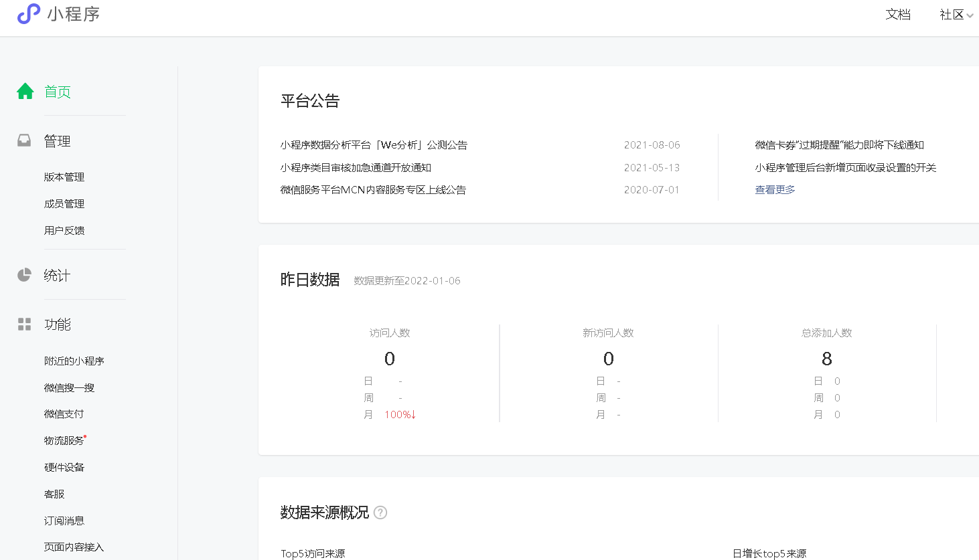The image size is (979, 560).
Task: Open the We分析 公测公告 announcement
Action: coord(374,145)
